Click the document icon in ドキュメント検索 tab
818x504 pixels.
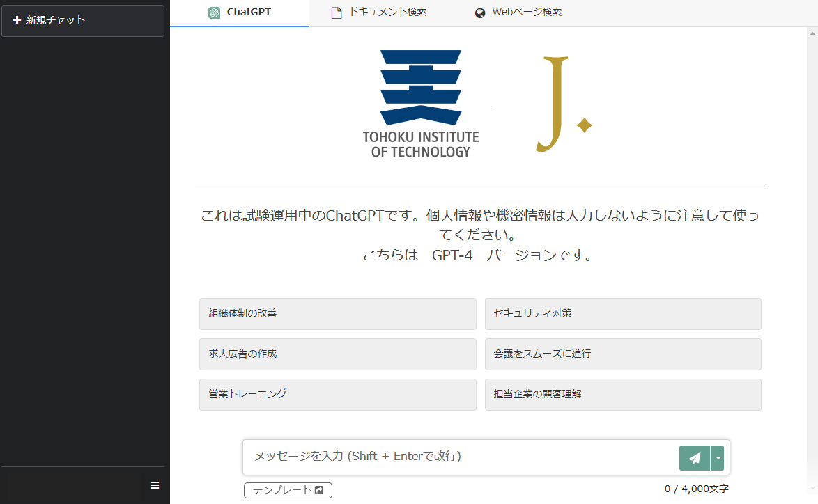pyautogui.click(x=337, y=13)
